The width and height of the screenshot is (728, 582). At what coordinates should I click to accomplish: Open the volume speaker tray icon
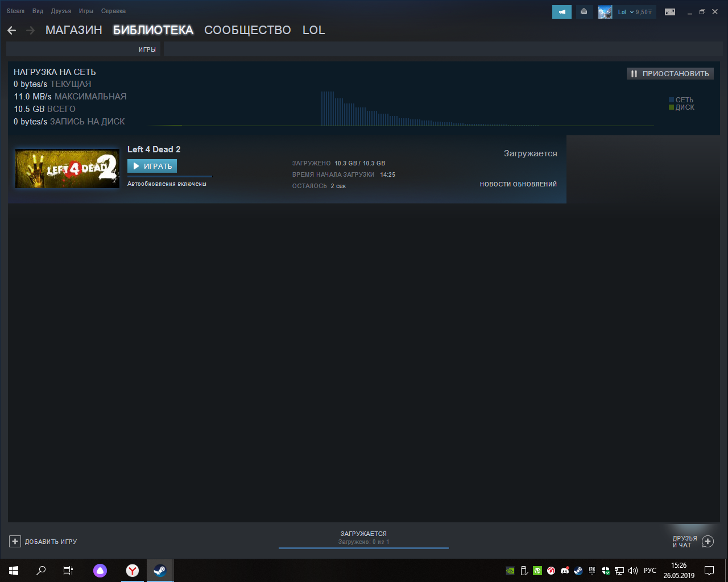click(633, 571)
